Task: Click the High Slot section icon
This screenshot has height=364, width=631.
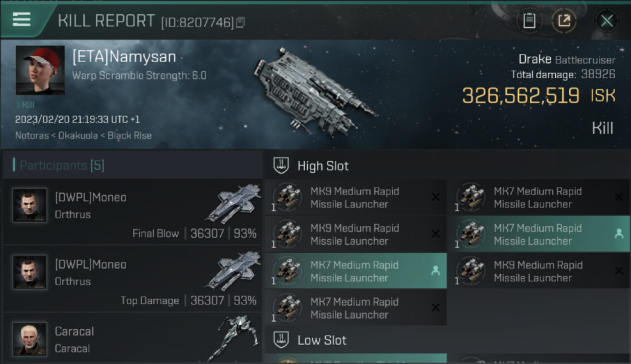Action: tap(282, 166)
